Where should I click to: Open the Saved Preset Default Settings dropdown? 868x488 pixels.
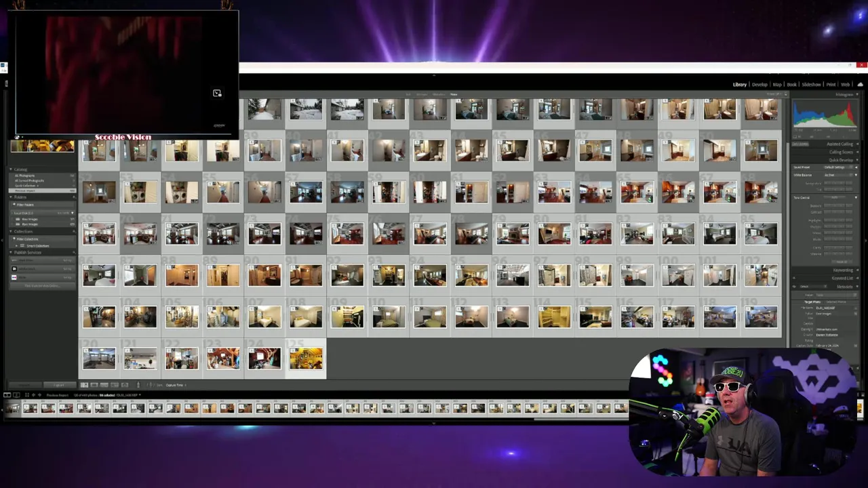coord(838,167)
